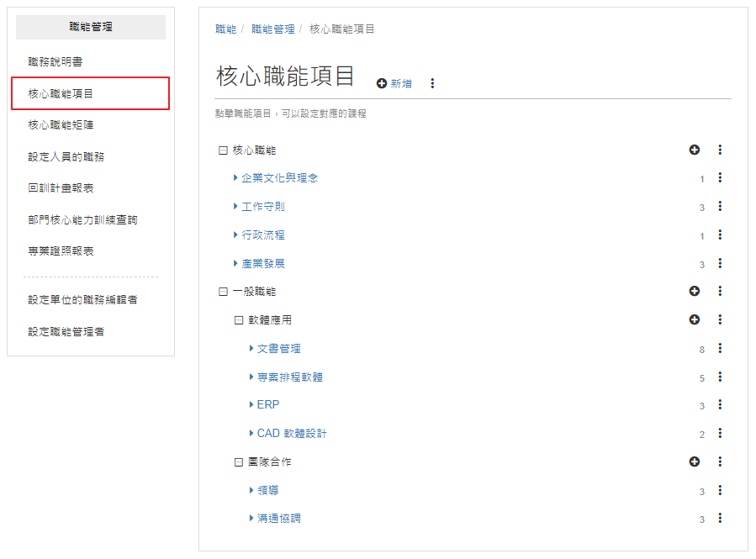Open the more options menu for 工作守則
The height and width of the screenshot is (559, 756).
[x=720, y=206]
